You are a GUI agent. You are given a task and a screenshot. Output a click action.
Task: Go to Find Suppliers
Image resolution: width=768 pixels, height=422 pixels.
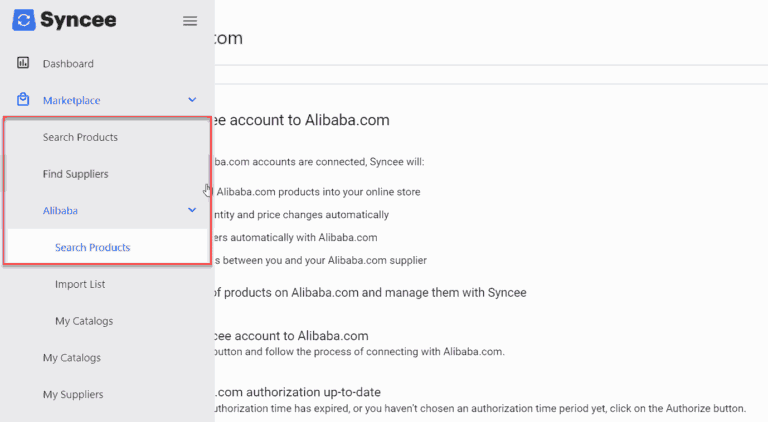pos(75,174)
